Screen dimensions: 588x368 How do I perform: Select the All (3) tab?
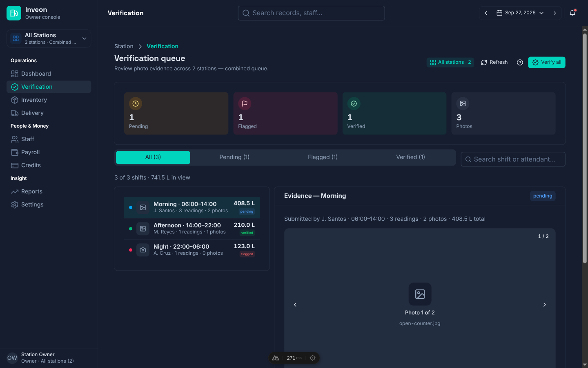pyautogui.click(x=153, y=157)
